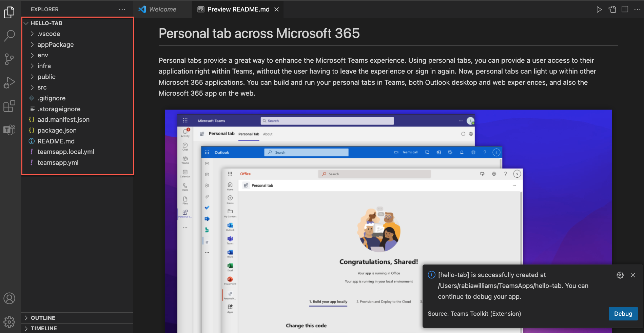The height and width of the screenshot is (333, 644).
Task: Open the Search view in activity bar
Action: (x=9, y=36)
